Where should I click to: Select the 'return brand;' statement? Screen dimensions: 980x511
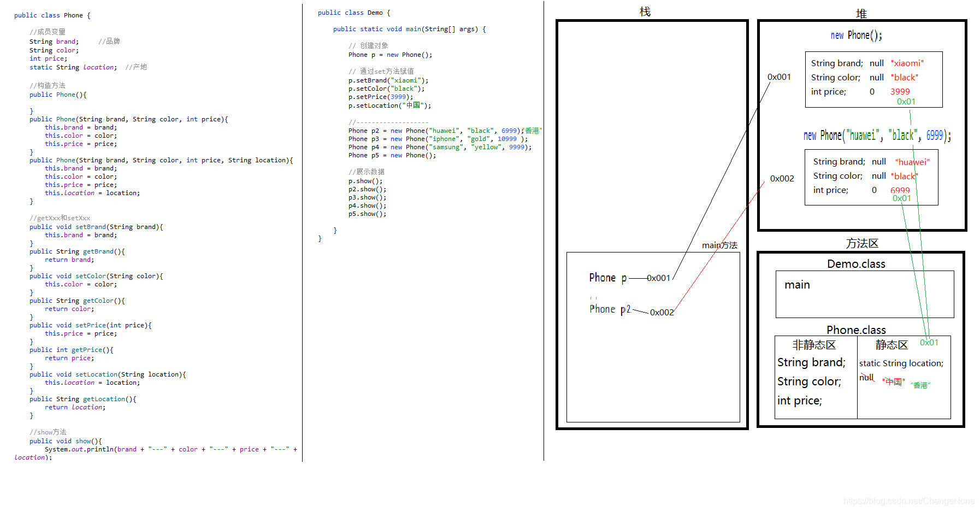pos(69,260)
